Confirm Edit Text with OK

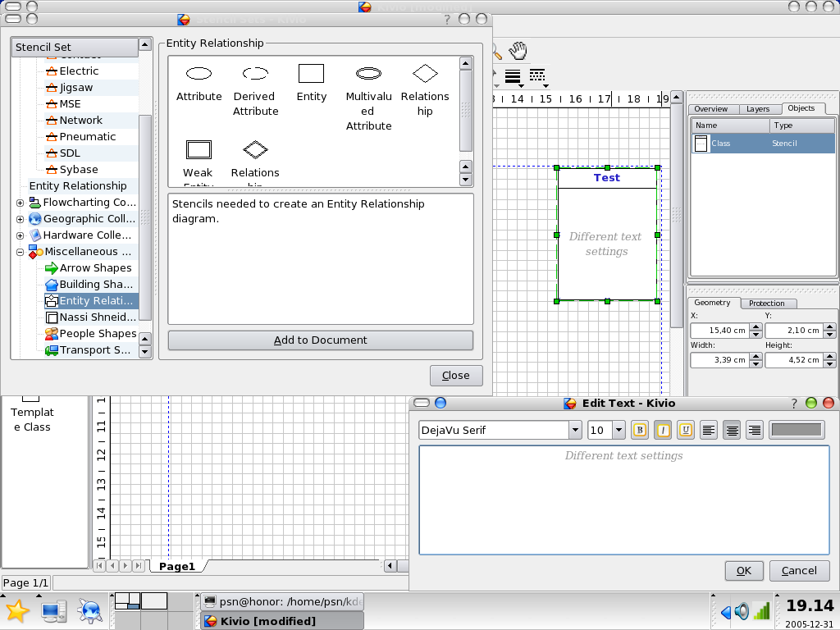(743, 571)
